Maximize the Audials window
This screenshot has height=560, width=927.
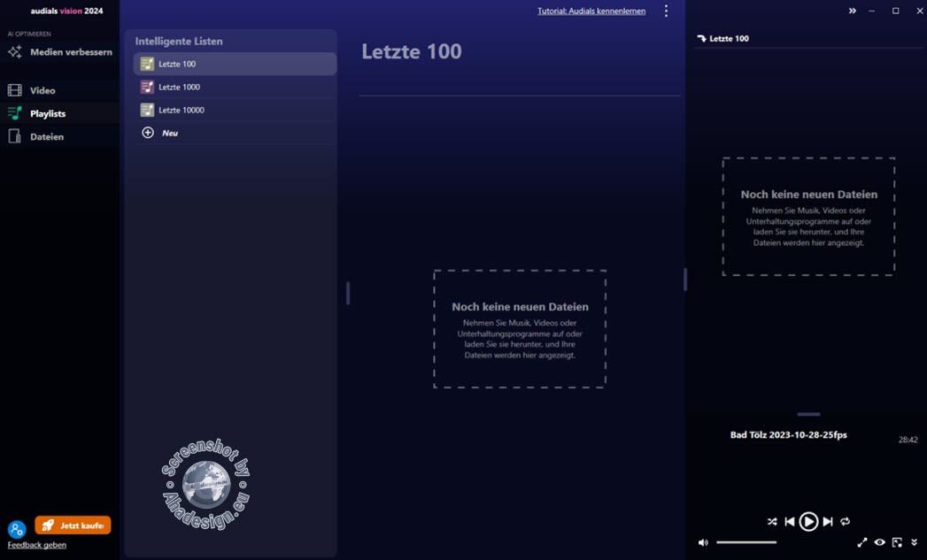pyautogui.click(x=896, y=11)
